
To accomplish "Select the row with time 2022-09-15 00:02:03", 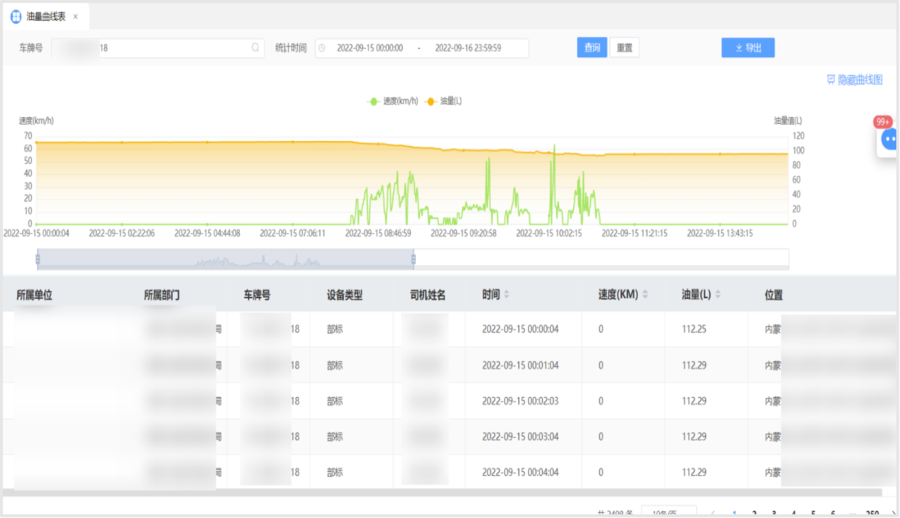I will point(449,401).
